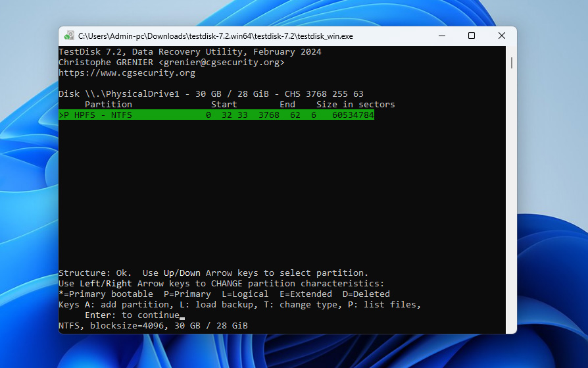
Task: Click the grenier@cgsecurity.org email text
Action: tap(221, 63)
